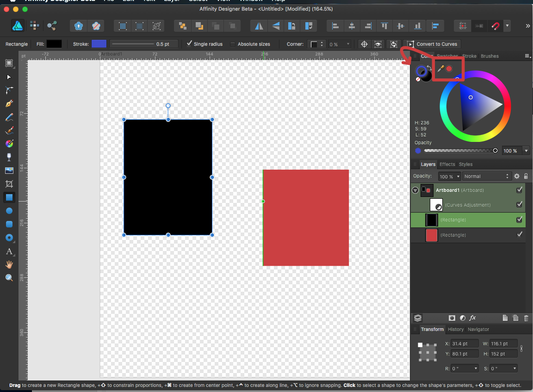
Task: Switch to Pixel persona icon
Action: (x=35, y=25)
